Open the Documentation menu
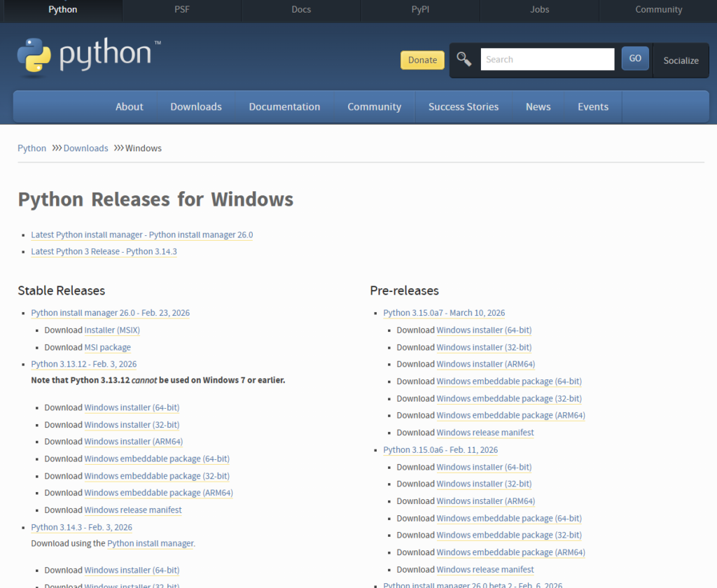717x588 pixels. click(x=284, y=106)
